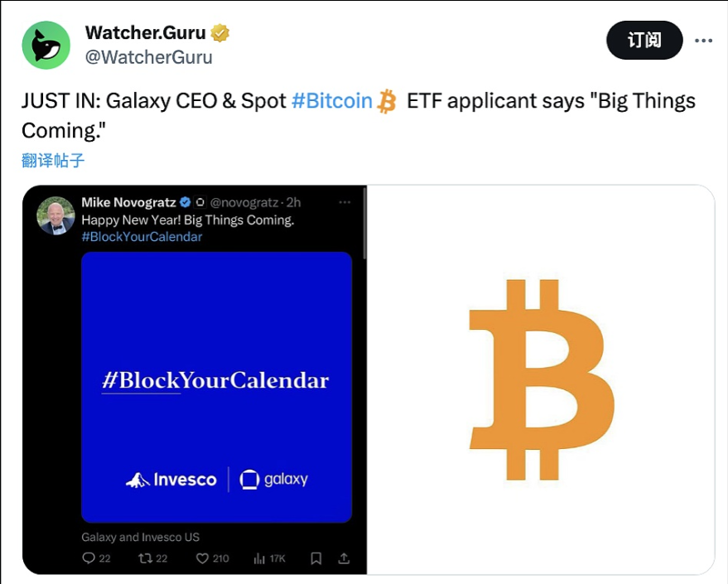
Task: Click the blue verified checkmark by Novogratz
Action: tap(186, 202)
